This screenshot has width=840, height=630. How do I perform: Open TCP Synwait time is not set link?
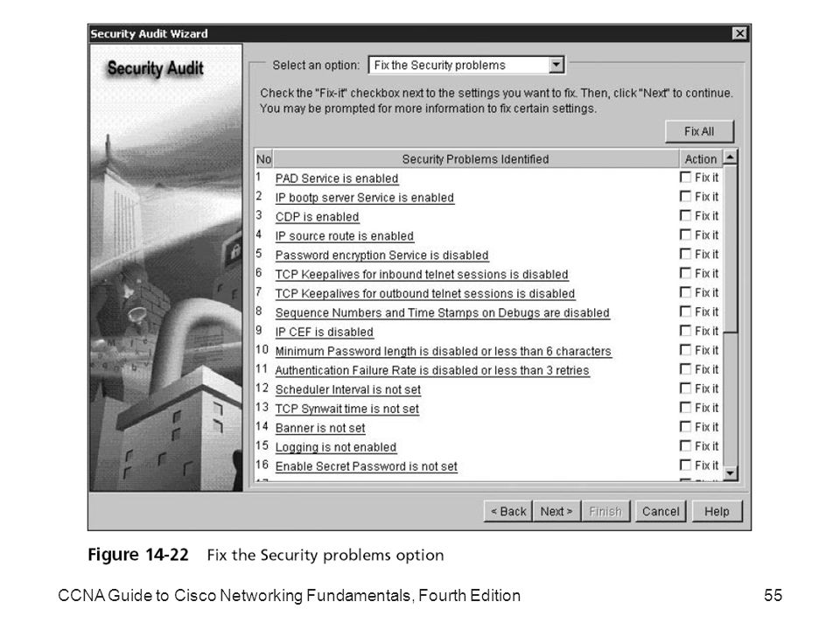347,409
